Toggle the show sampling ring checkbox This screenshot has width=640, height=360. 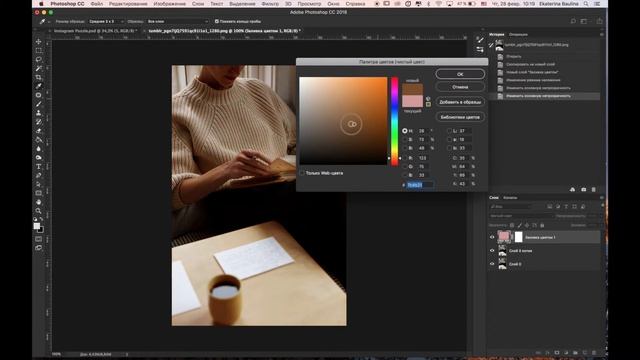click(x=217, y=21)
